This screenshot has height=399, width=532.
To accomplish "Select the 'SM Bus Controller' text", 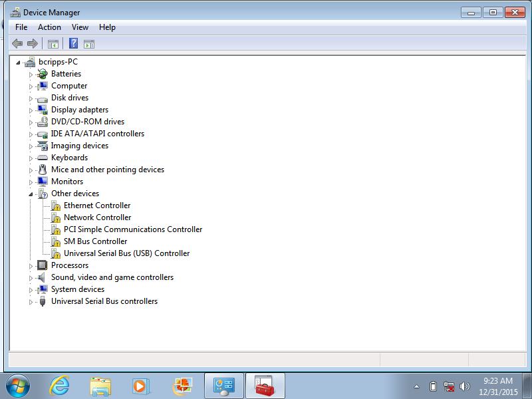I will coord(95,241).
